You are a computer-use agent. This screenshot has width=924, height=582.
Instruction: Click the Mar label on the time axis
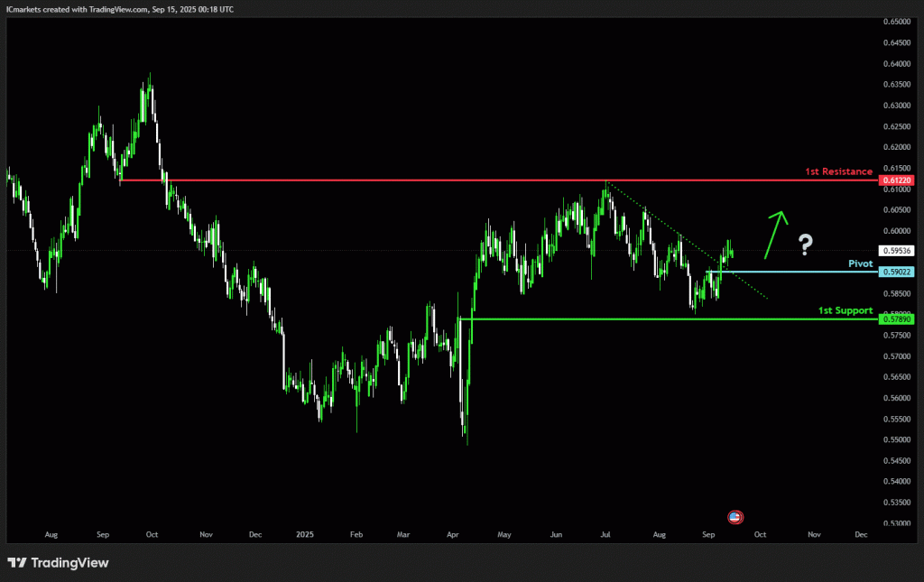[x=403, y=534]
